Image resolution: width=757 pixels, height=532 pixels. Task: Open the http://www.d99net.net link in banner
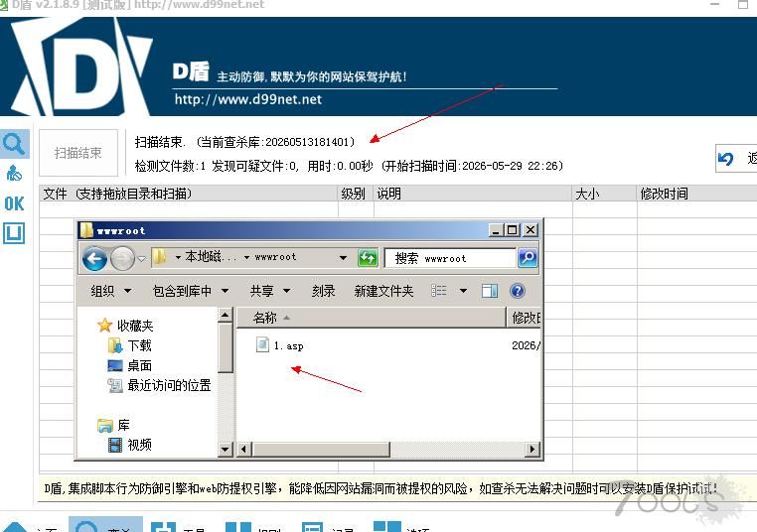[x=248, y=99]
